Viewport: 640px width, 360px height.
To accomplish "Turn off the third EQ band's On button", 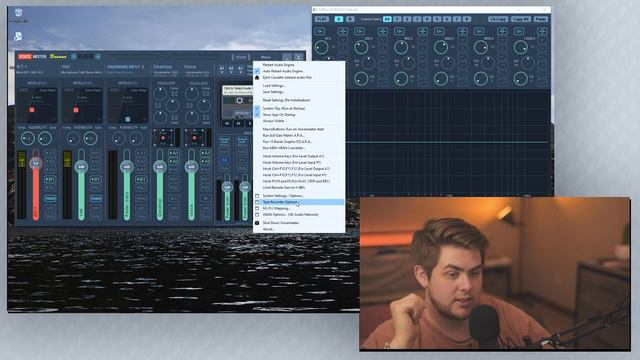I will (x=399, y=31).
